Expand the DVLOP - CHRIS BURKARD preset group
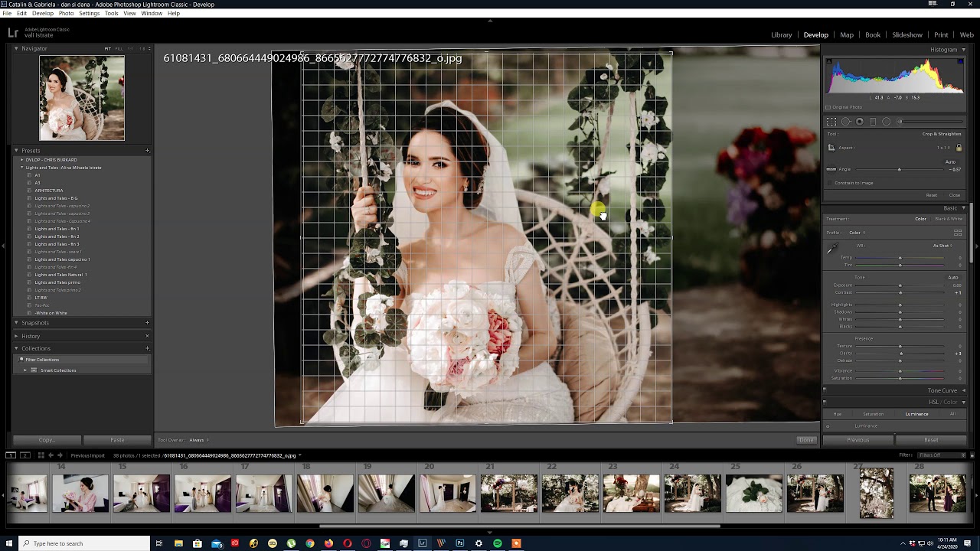980x551 pixels. click(22, 160)
